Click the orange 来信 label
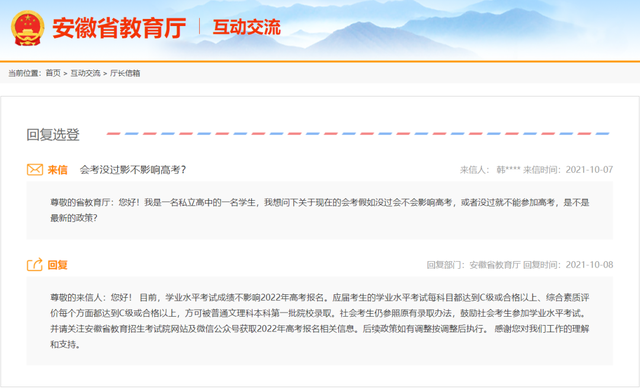 (x=58, y=170)
